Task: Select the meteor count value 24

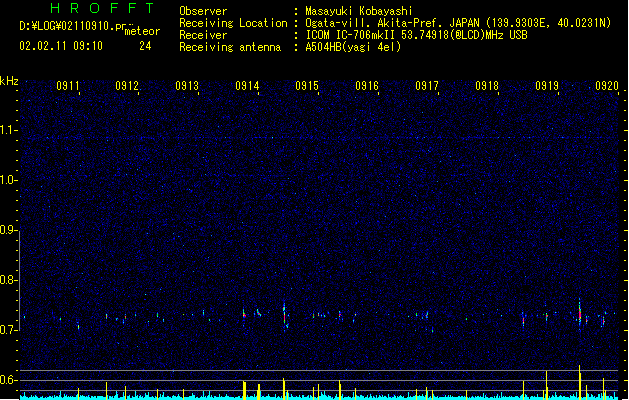Action: (x=145, y=46)
